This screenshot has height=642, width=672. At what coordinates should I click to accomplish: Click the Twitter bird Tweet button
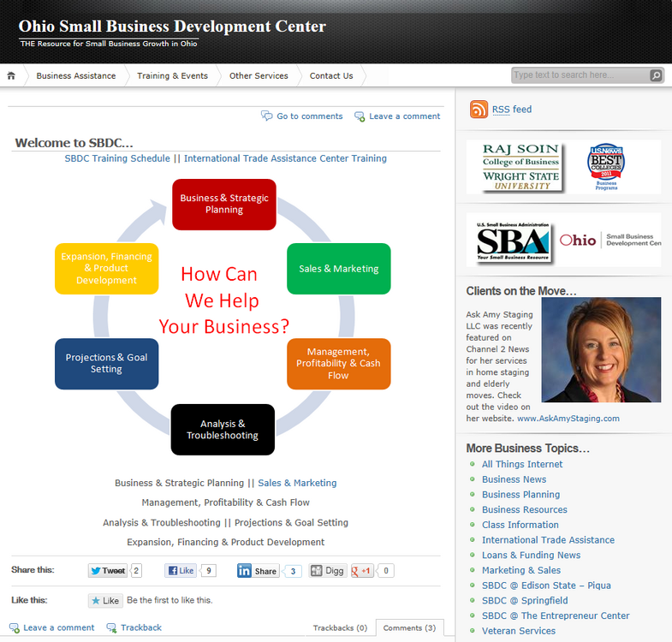[x=108, y=570]
